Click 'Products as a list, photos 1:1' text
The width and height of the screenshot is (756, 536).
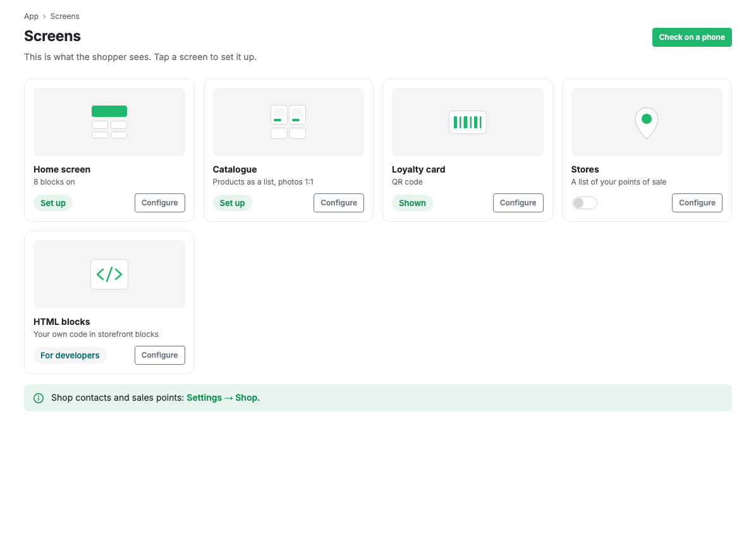(x=263, y=182)
